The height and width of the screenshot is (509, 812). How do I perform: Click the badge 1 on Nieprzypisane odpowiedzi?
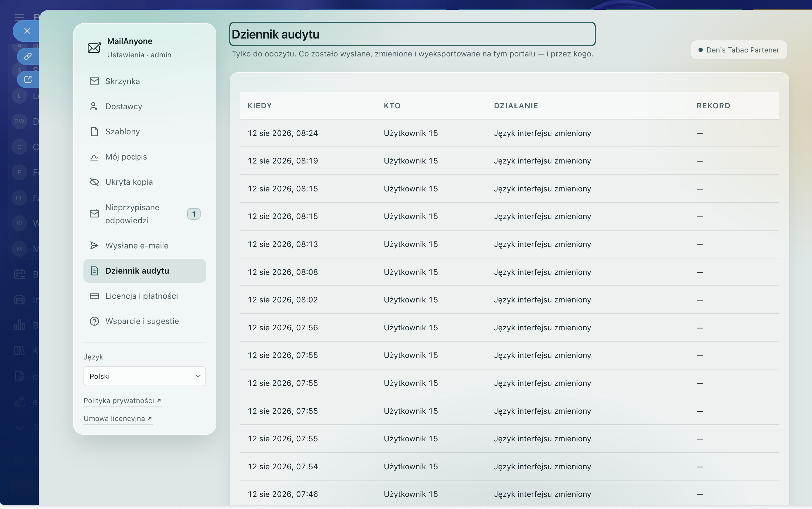194,214
